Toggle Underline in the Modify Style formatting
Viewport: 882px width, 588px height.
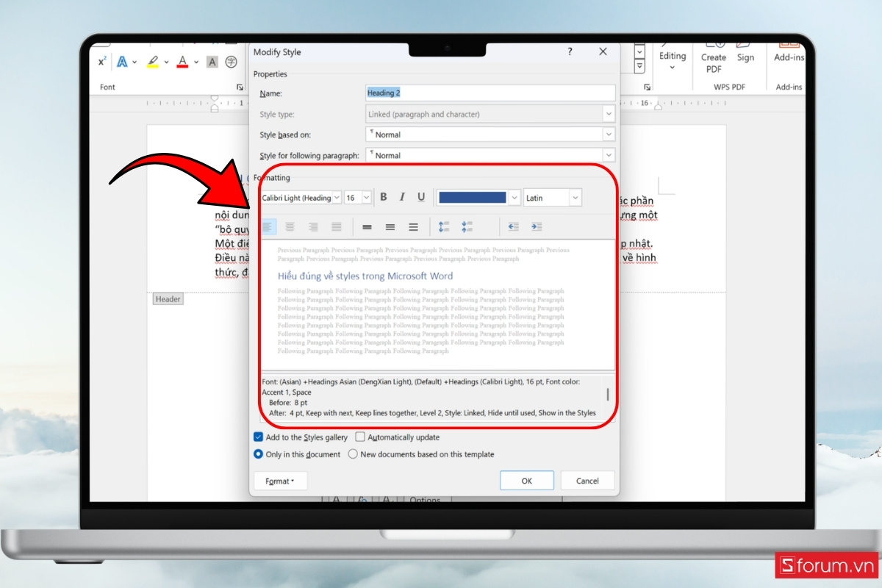point(421,197)
